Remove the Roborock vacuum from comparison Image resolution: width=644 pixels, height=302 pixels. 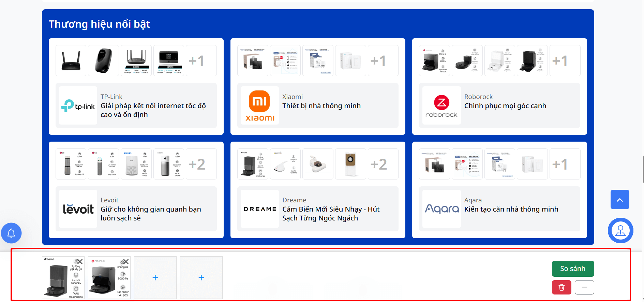pos(126,262)
